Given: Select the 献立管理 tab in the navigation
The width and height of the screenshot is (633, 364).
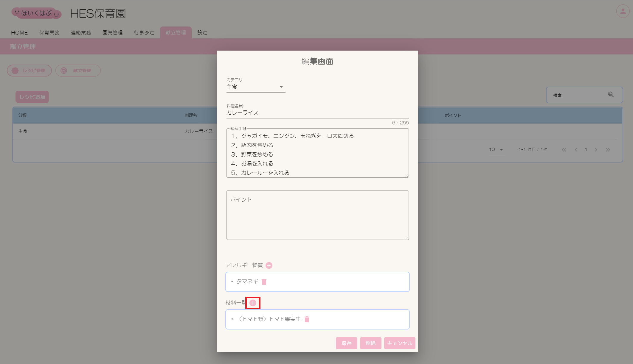Looking at the screenshot, I should [176, 32].
